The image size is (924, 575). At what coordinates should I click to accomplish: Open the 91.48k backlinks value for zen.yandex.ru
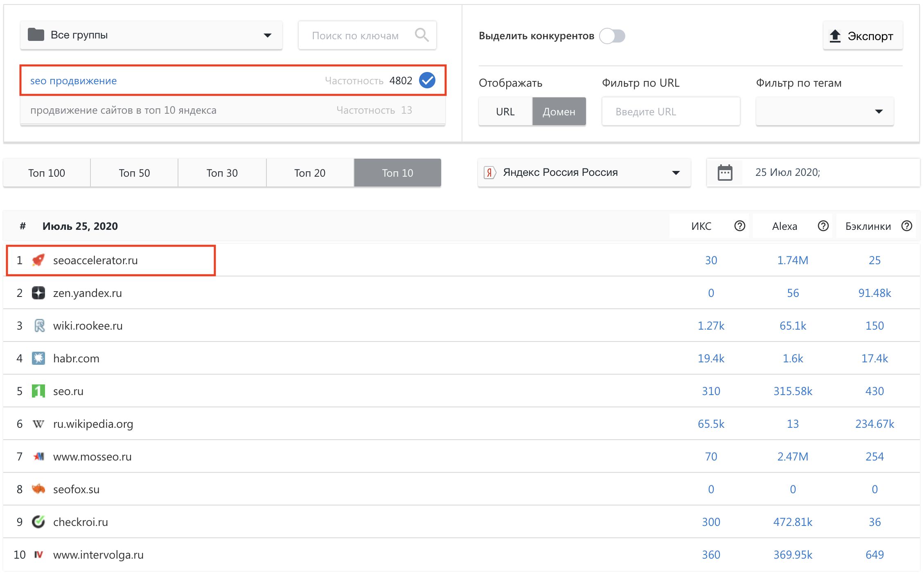[874, 293]
